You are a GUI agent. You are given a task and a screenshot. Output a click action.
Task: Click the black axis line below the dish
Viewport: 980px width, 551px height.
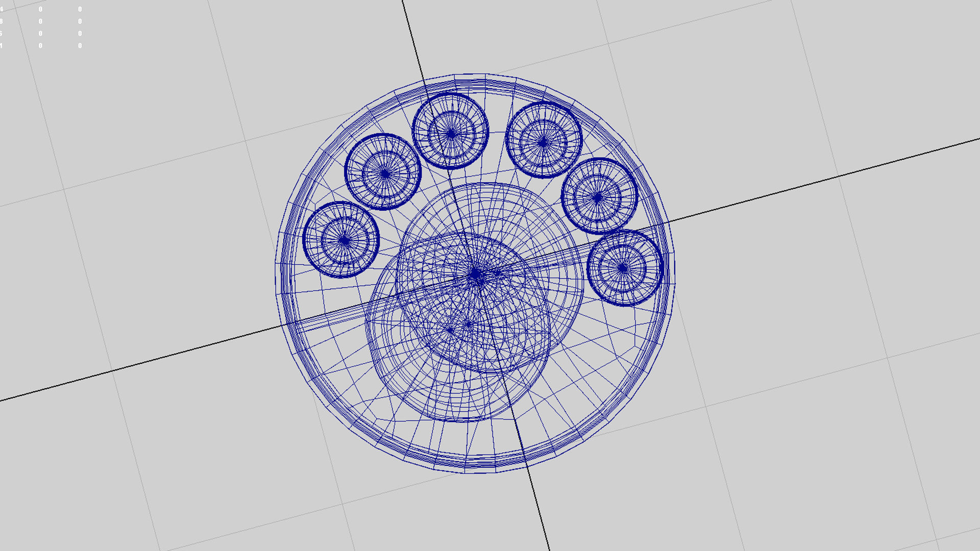coord(538,510)
